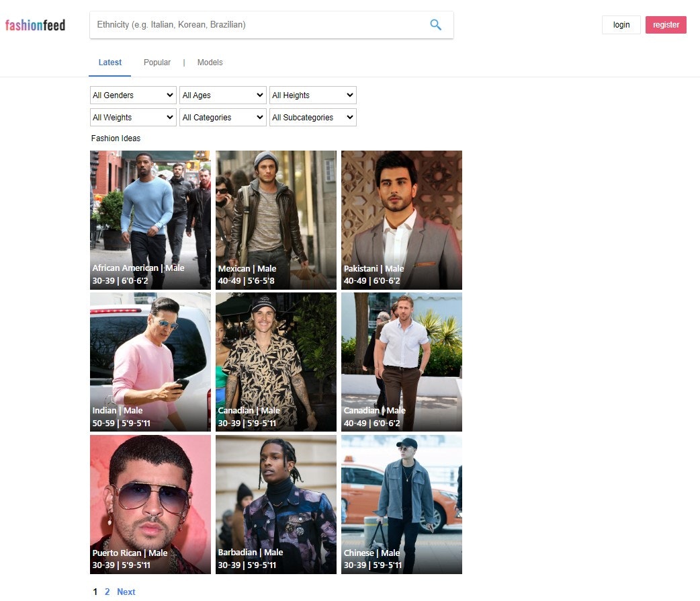Open the All Ages dropdown
This screenshot has height=601, width=700.
[222, 95]
